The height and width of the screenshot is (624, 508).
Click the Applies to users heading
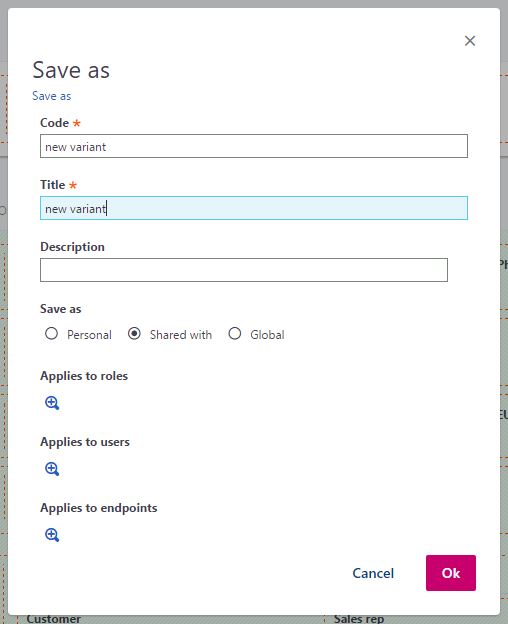[x=85, y=442]
